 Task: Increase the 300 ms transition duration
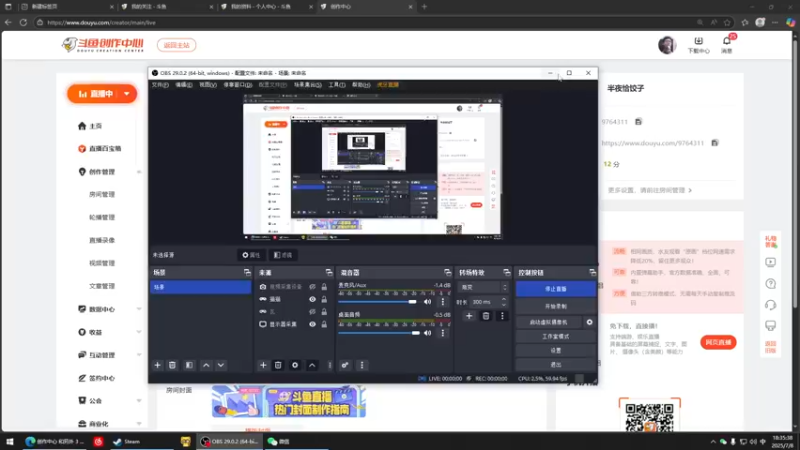[504, 299]
